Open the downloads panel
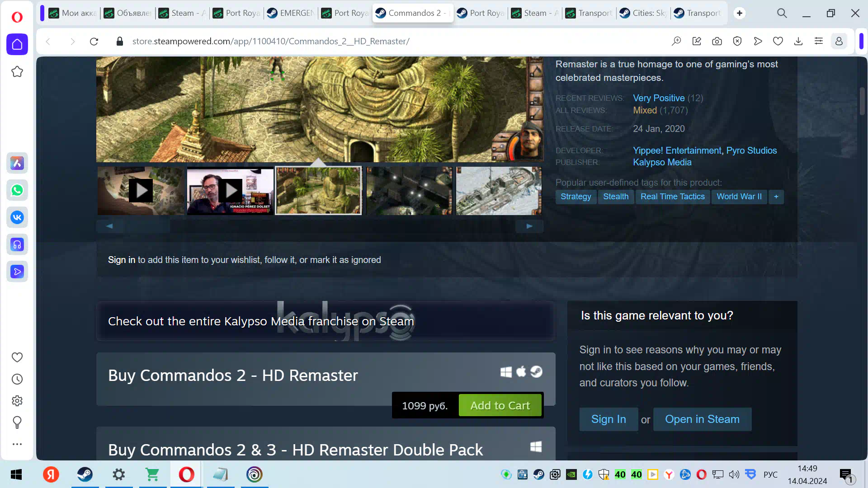Viewport: 868px width, 488px height. (798, 41)
